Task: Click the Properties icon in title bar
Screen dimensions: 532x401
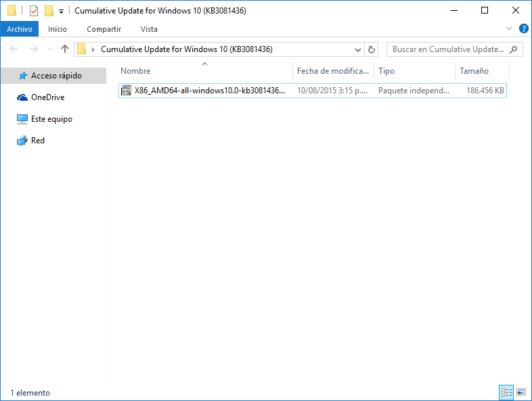Action: click(x=34, y=11)
